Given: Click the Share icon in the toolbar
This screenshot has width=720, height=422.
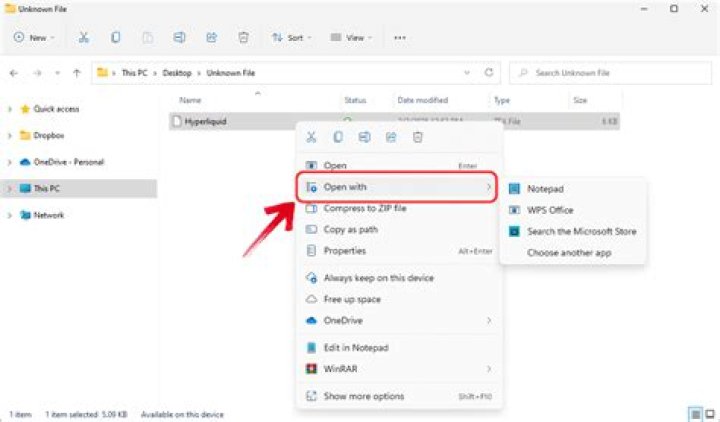Looking at the screenshot, I should [x=212, y=37].
